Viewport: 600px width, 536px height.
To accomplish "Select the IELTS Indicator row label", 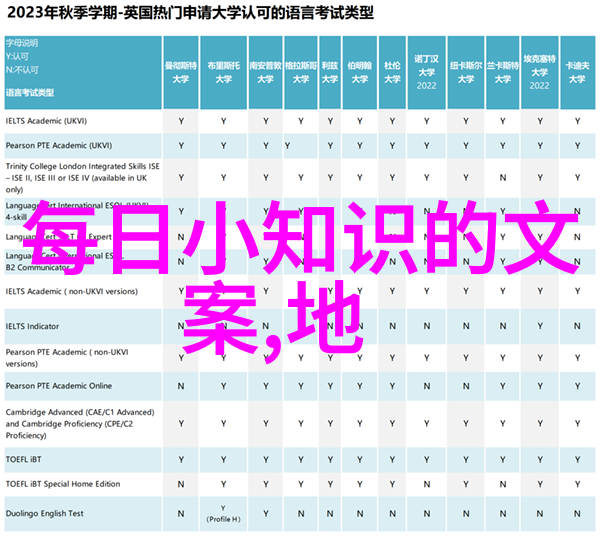I will pyautogui.click(x=33, y=326).
